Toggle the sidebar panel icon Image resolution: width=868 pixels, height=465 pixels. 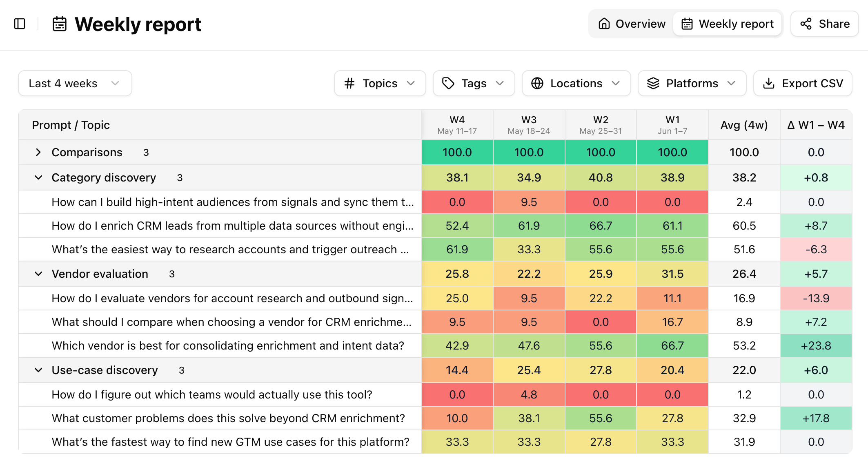click(x=20, y=24)
